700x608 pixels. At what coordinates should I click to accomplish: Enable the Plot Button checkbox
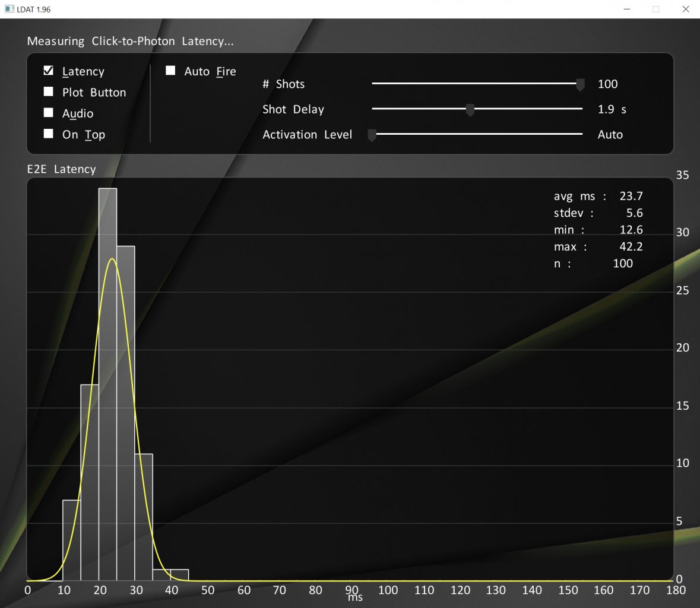tap(48, 91)
